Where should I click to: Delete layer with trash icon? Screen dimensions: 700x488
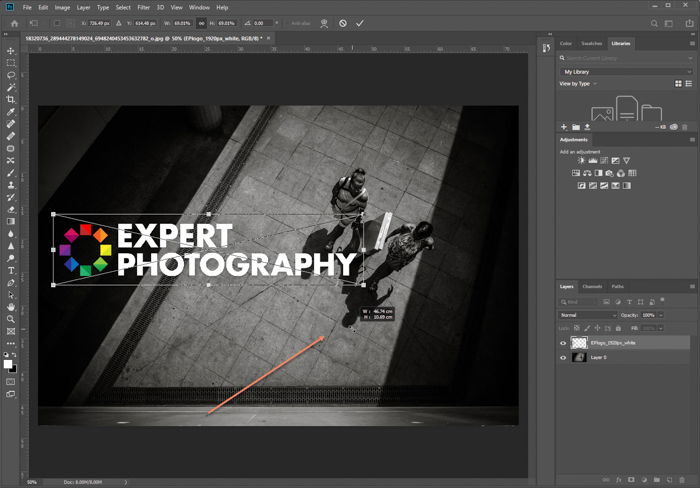click(x=682, y=480)
